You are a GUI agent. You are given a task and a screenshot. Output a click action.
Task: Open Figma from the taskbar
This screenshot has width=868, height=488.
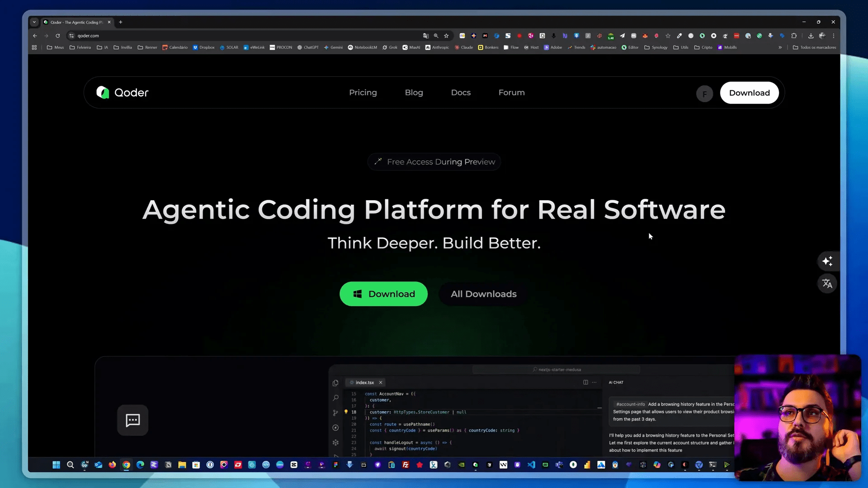[335, 465]
